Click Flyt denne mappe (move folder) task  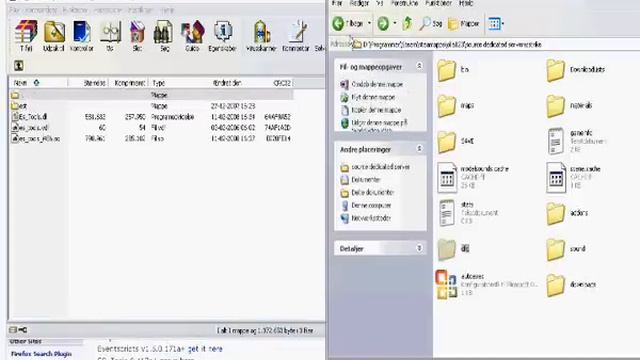coord(368,97)
